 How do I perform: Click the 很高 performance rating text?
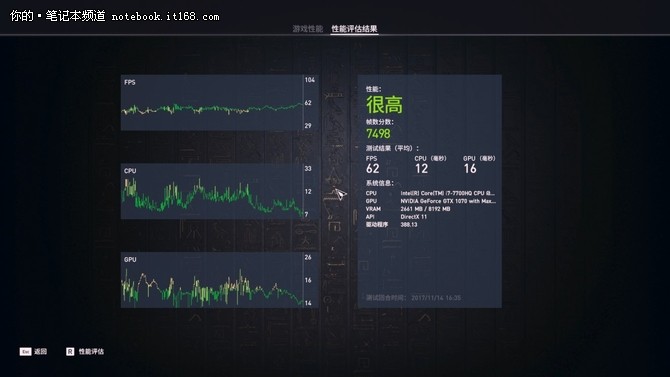[384, 105]
